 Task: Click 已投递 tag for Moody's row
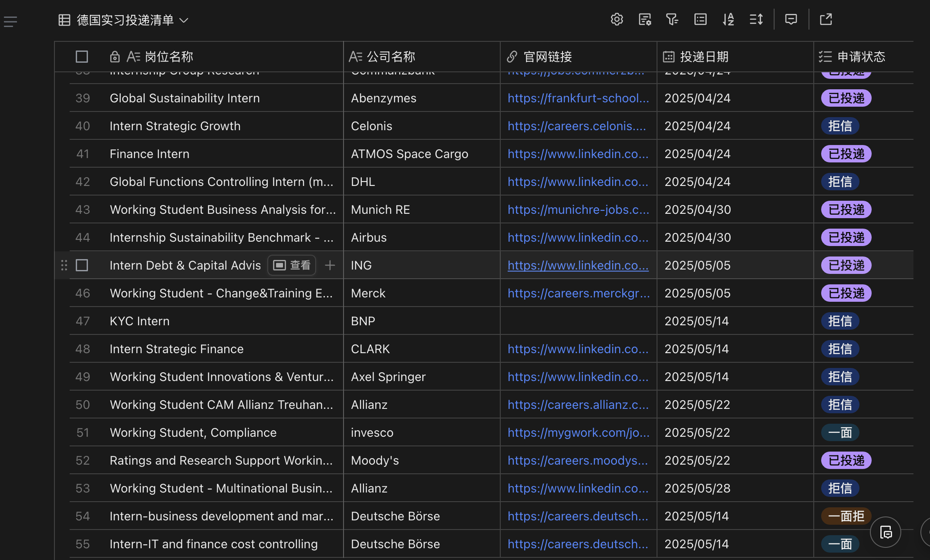(846, 460)
